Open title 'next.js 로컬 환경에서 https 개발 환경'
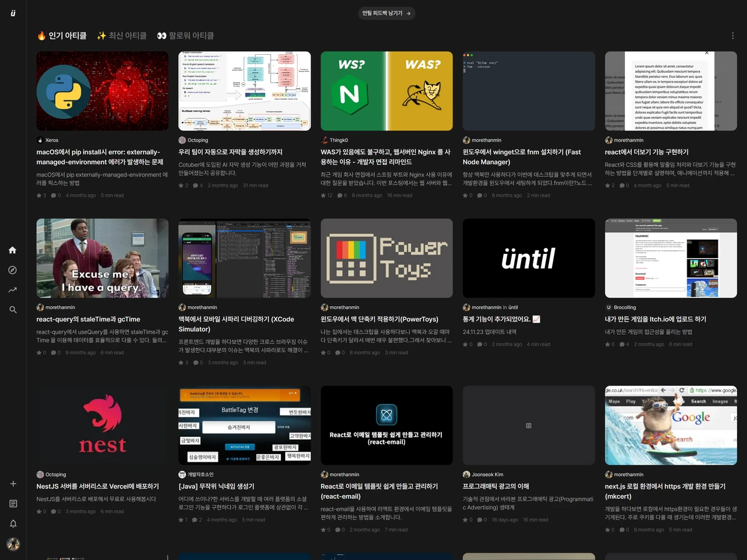This screenshot has width=747, height=560. coord(665,492)
